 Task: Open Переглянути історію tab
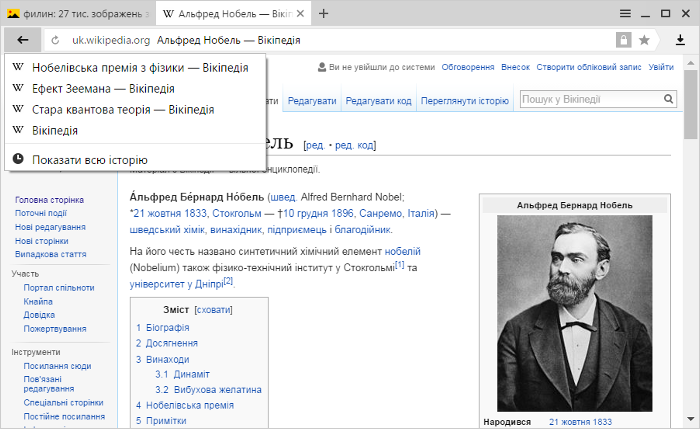pyautogui.click(x=465, y=101)
